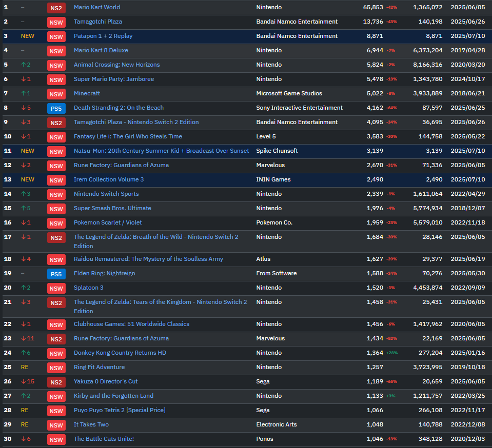Select the total sales value 8,166,316
This screenshot has width=492, height=448.
pyautogui.click(x=428, y=65)
